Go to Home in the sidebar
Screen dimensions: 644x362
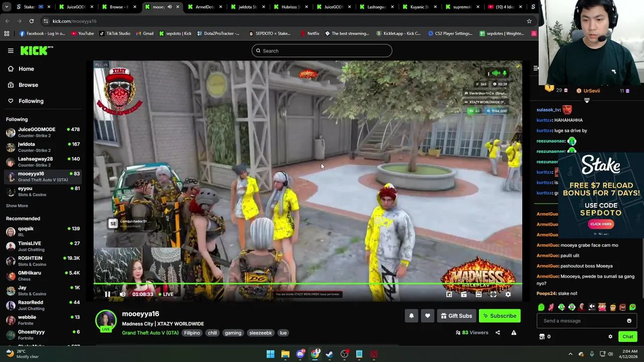click(x=43, y=69)
